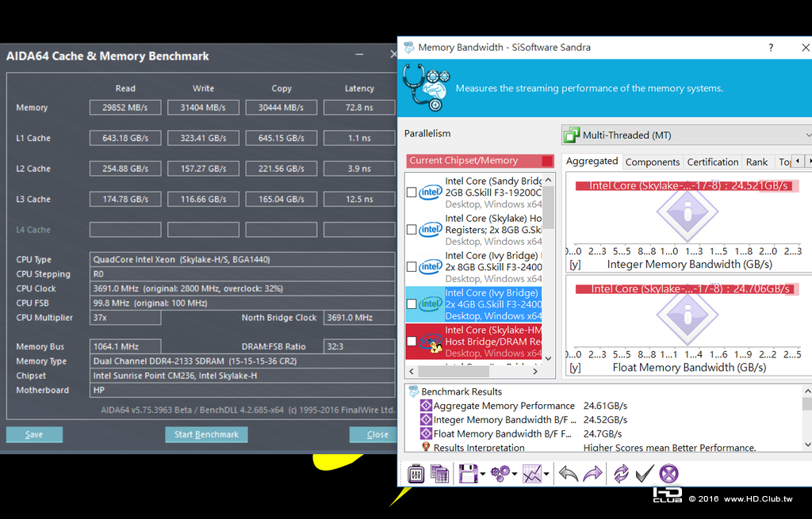812x519 pixels.
Task: Click the Memory Type DDR4-2133 SDRAM field
Action: (x=243, y=361)
